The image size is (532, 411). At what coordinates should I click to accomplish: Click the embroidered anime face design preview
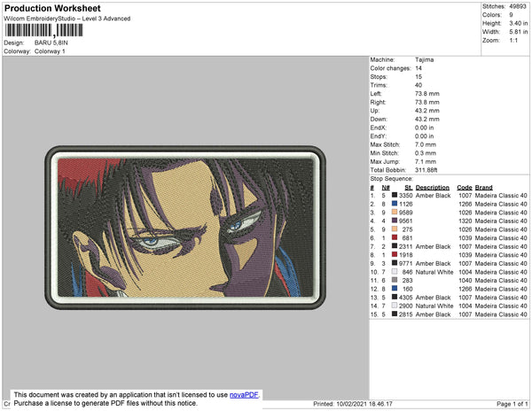coord(185,228)
